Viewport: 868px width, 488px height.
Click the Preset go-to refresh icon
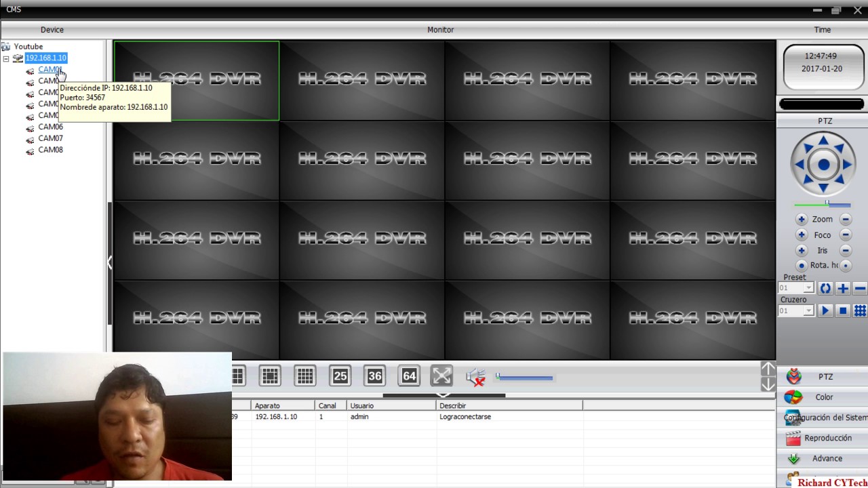point(825,288)
